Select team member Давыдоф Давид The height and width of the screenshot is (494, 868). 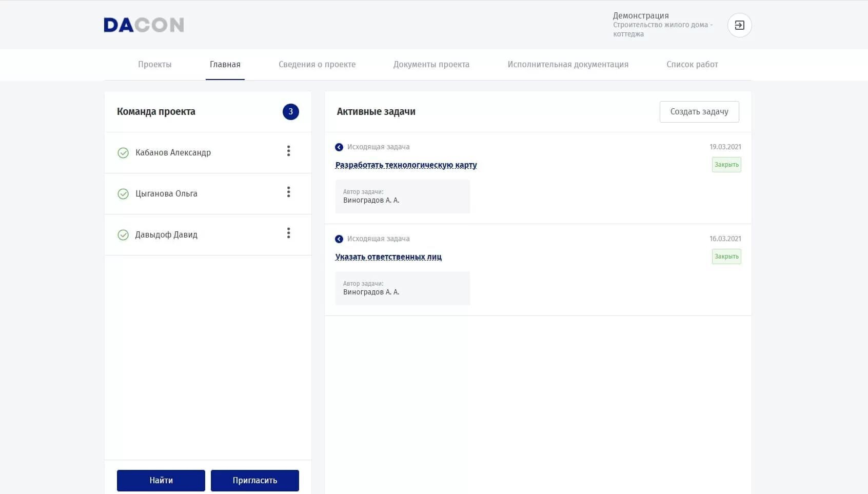click(166, 235)
